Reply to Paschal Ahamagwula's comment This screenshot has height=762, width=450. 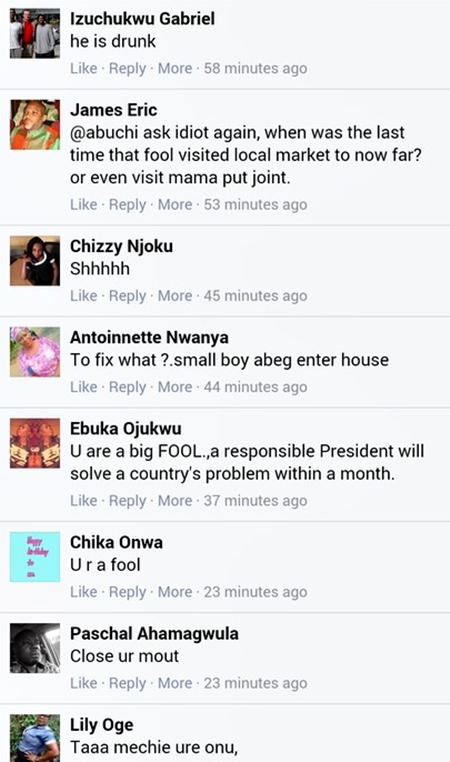coord(127,683)
